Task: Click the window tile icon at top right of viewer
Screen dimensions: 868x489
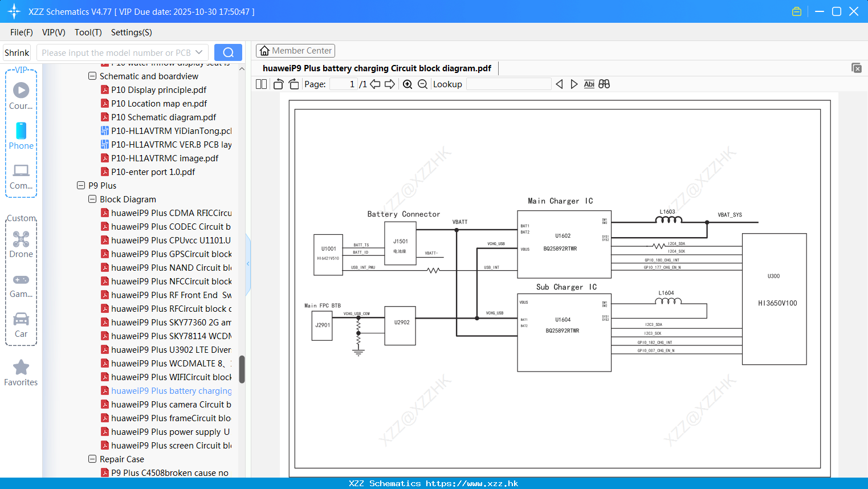Action: click(857, 68)
